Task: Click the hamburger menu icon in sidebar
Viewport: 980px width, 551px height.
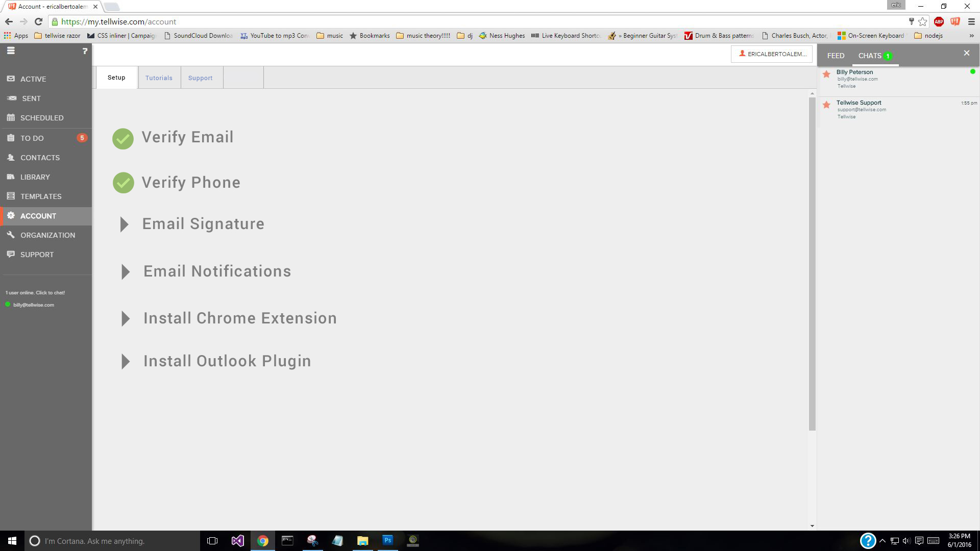Action: (11, 51)
